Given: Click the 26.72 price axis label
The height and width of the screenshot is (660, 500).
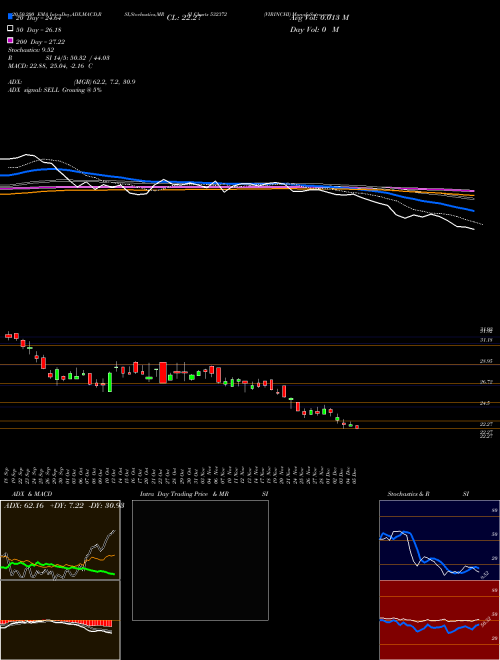Looking at the screenshot, I should 486,382.
